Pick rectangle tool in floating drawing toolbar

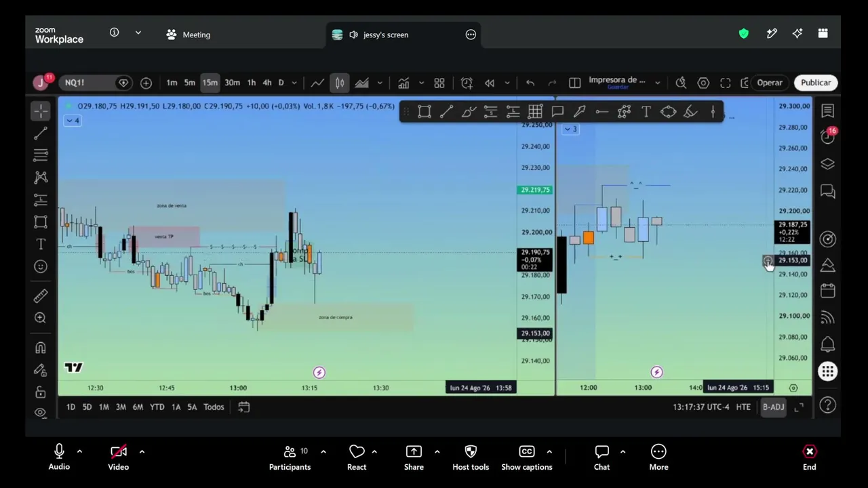click(x=425, y=112)
